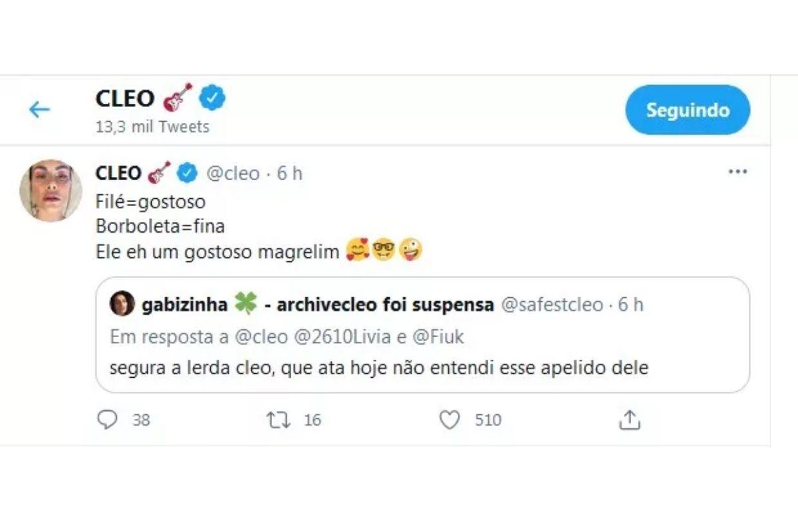This screenshot has height=532, width=798.
Task: Click the 16 retweets count
Action: click(x=313, y=420)
